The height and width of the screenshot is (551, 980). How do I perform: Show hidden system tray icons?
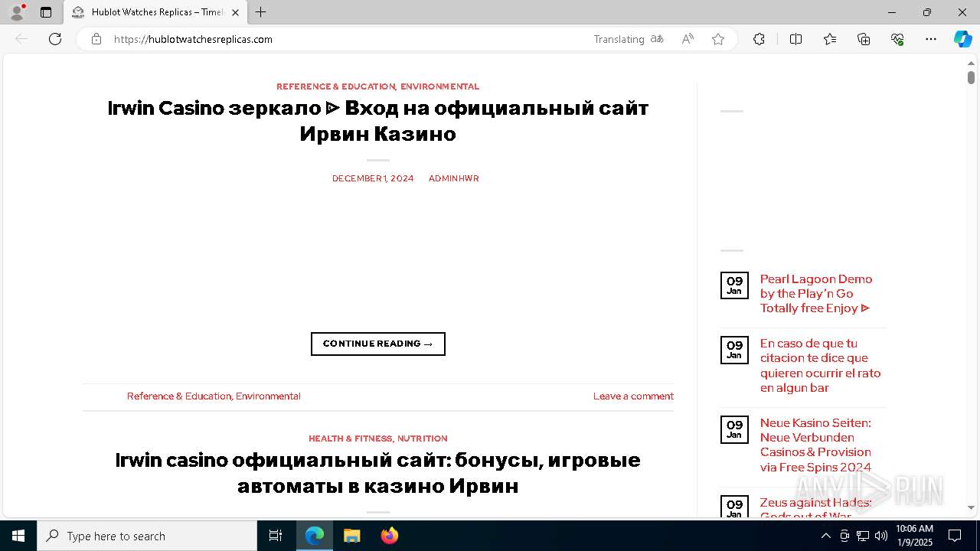(825, 536)
